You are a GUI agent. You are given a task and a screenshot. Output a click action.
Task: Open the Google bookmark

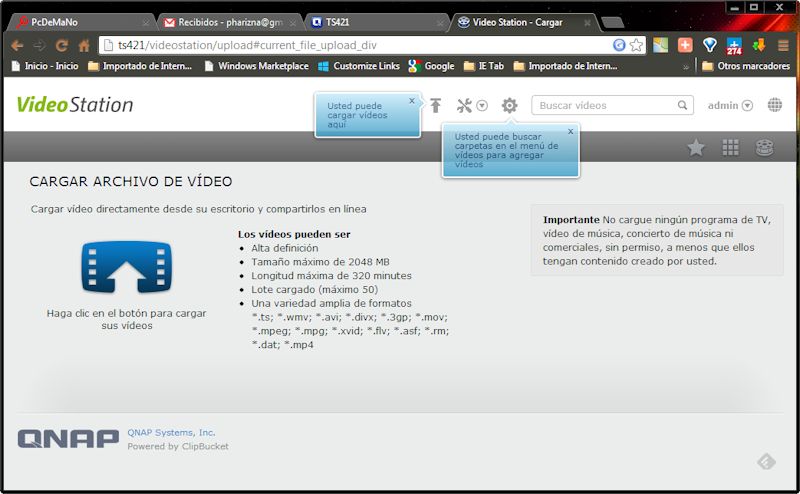pyautogui.click(x=431, y=66)
